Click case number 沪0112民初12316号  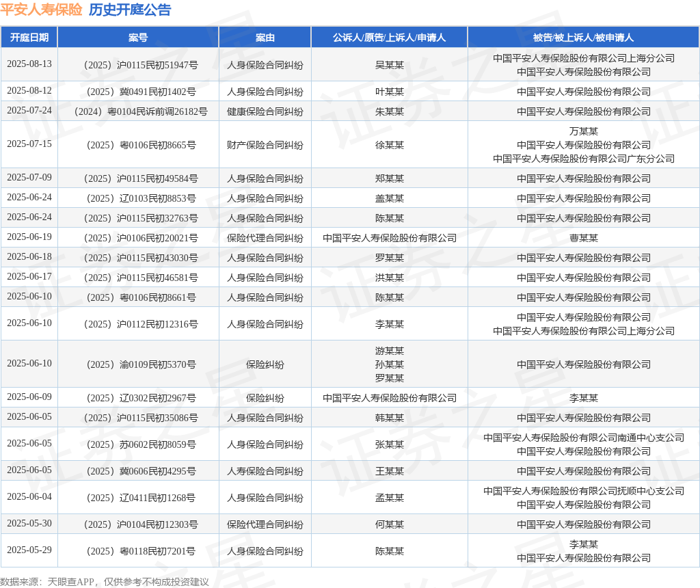141,324
